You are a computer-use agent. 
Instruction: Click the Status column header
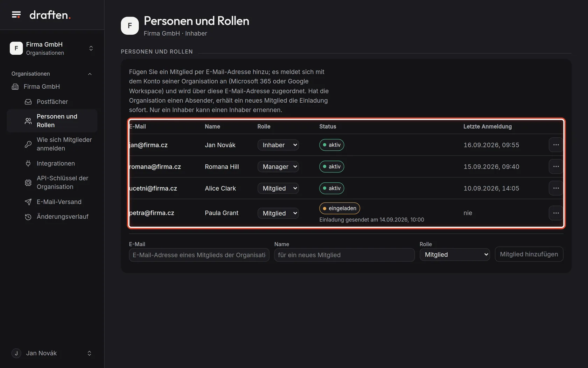(x=328, y=127)
